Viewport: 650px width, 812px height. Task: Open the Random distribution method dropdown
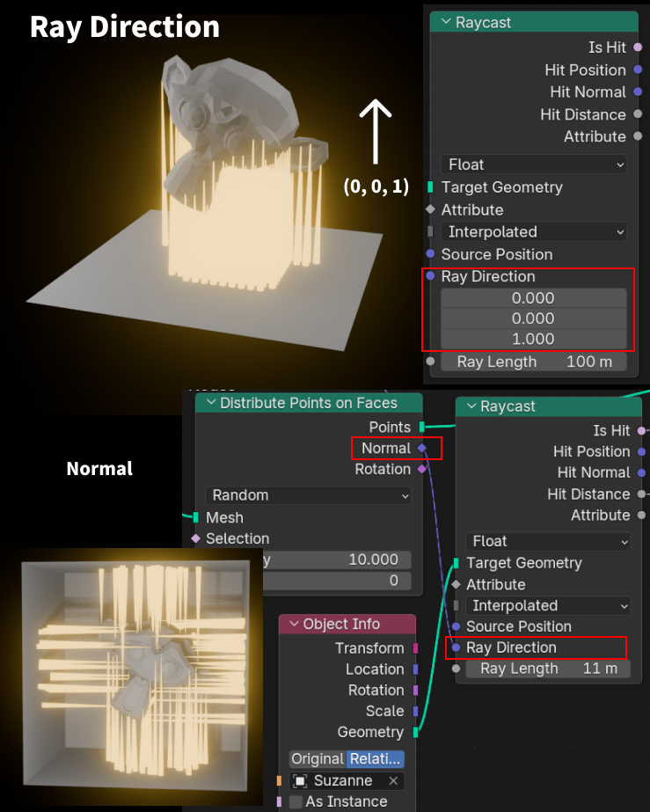[x=308, y=495]
